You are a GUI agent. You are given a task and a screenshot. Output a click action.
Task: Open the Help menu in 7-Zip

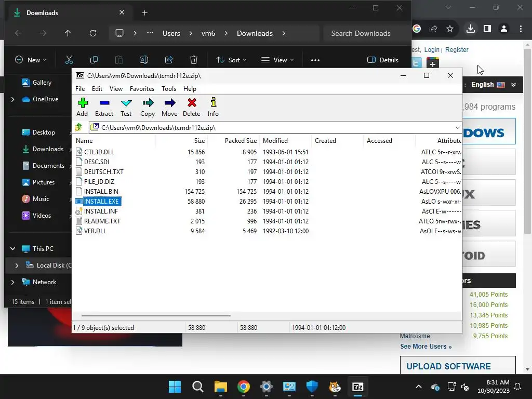point(190,88)
